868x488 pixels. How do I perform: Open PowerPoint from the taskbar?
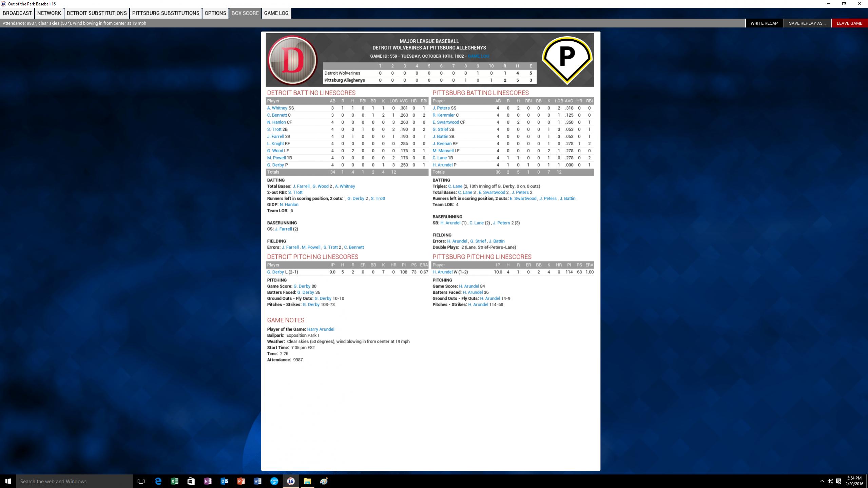(241, 481)
